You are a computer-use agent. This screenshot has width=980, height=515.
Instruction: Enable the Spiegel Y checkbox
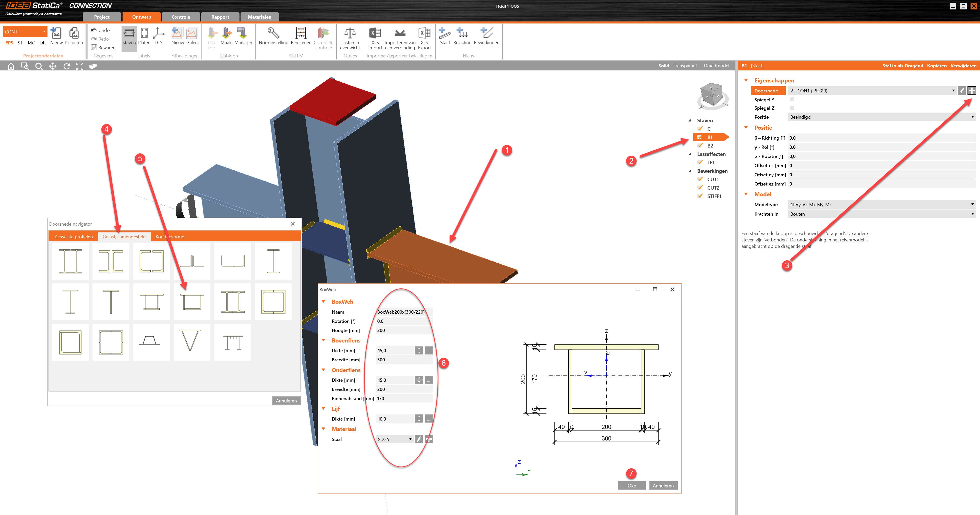point(792,99)
